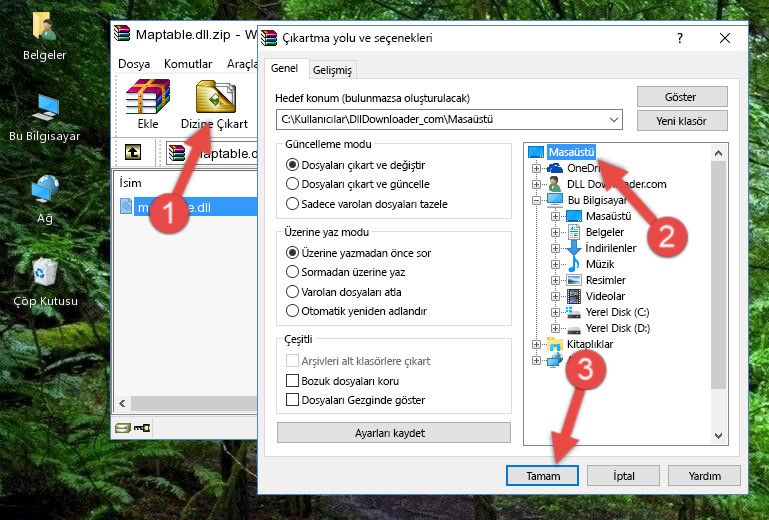Image resolution: width=769 pixels, height=520 pixels.
Task: Open the Dosya menu in WinRAR
Action: click(134, 64)
